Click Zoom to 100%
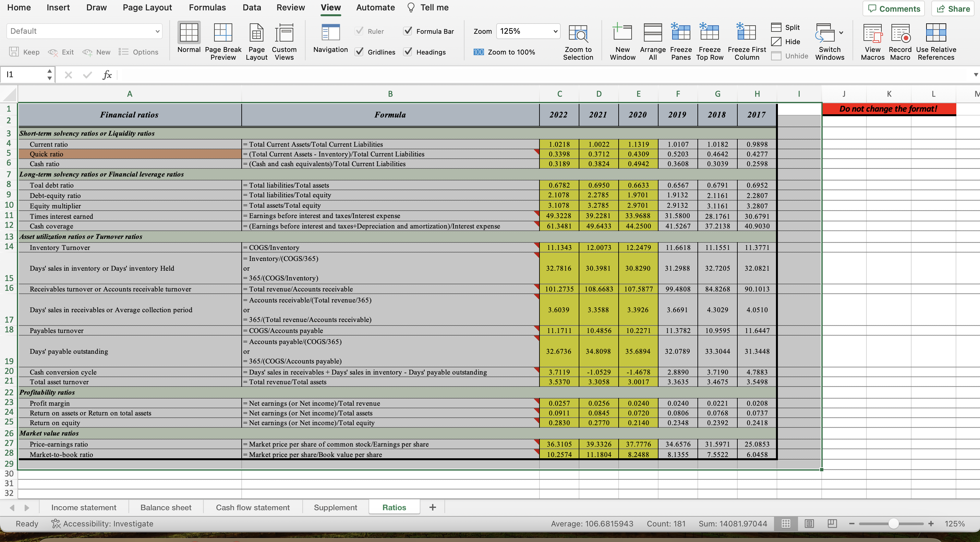This screenshot has width=980, height=542. [x=504, y=52]
